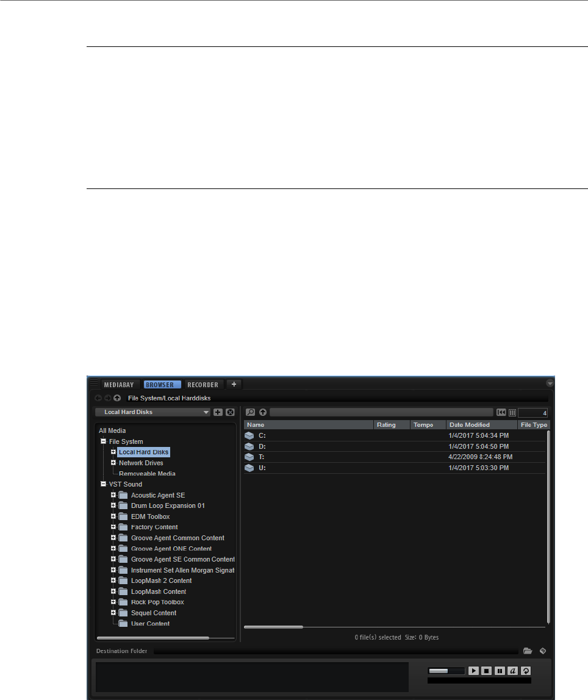Sort results by the Name column
Viewport: 588px width, 700px height.
(x=309, y=424)
